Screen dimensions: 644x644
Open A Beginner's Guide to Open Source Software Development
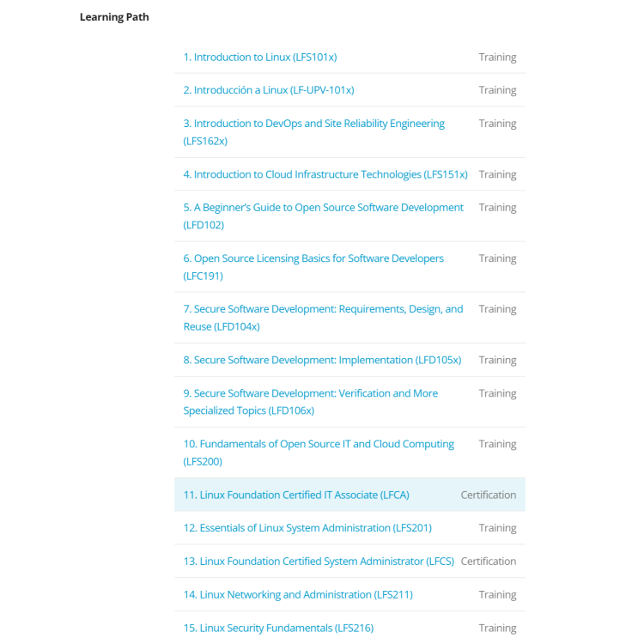pyautogui.click(x=323, y=216)
